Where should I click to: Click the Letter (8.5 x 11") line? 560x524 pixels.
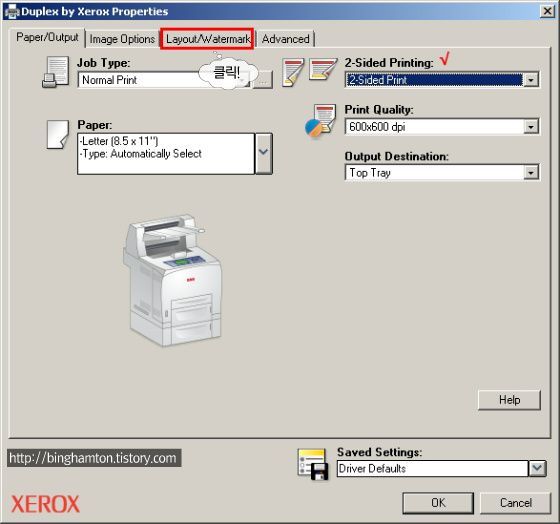click(x=119, y=141)
